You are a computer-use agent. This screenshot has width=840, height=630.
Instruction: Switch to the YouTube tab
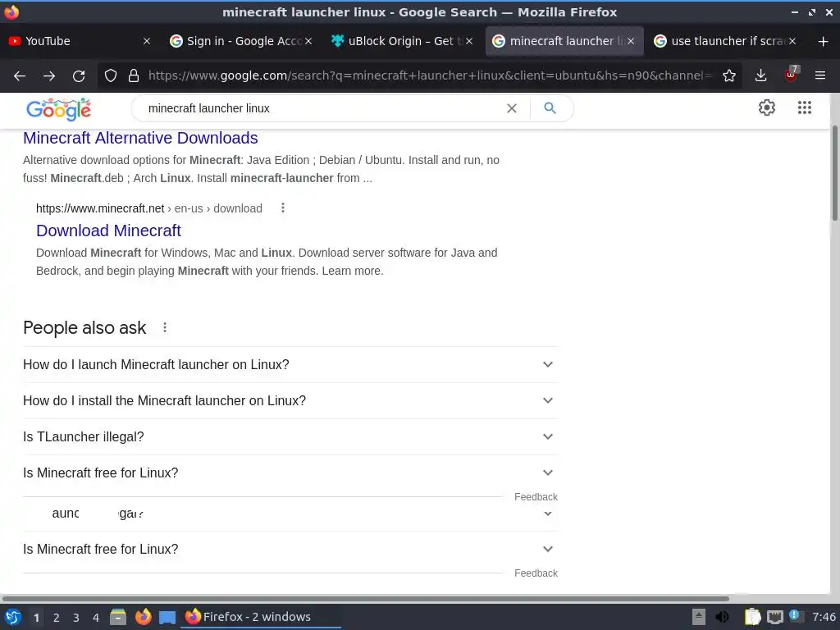tap(80, 41)
